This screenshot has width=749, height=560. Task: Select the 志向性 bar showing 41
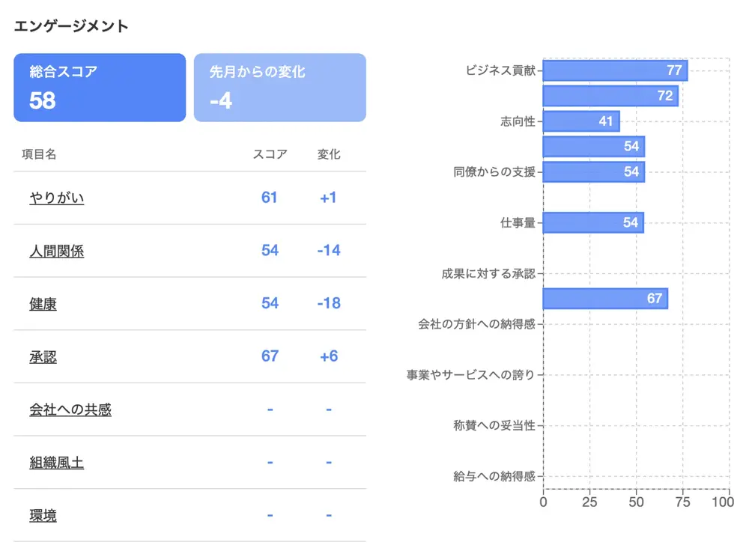pos(581,121)
